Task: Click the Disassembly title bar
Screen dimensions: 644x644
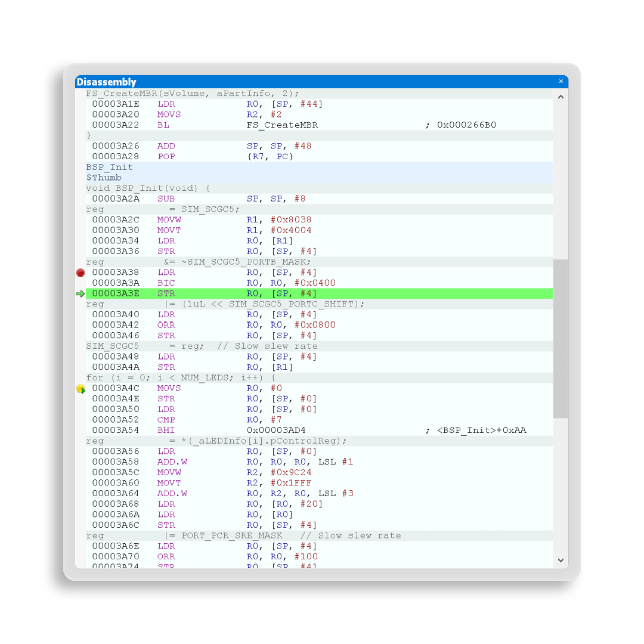Action: coord(298,82)
